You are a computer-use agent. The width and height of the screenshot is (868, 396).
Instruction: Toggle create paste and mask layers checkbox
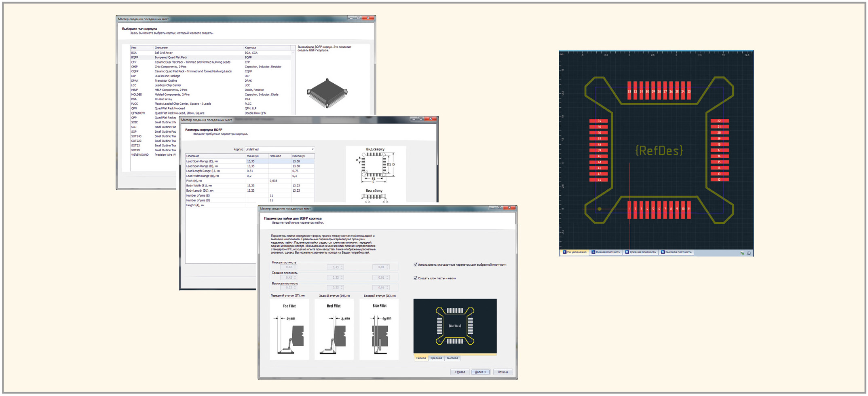pos(415,278)
